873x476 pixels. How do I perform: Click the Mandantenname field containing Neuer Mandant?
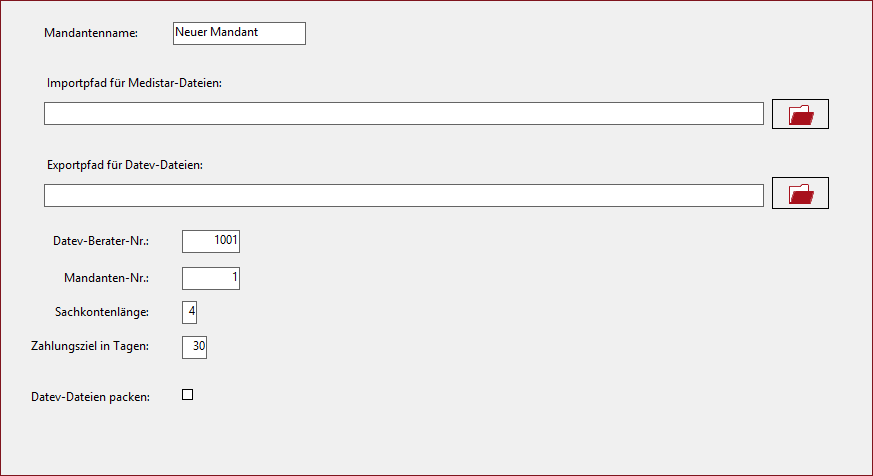pyautogui.click(x=239, y=33)
